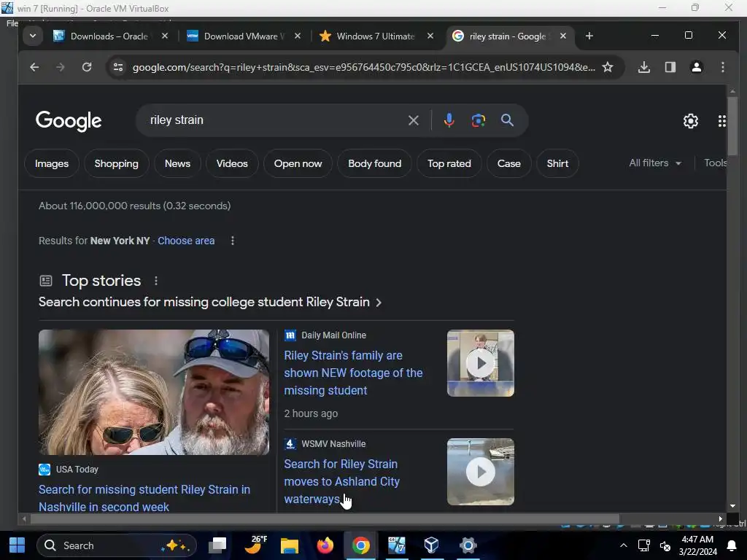The height and width of the screenshot is (560, 747).
Task: Open VirtualBox cube icon in taskbar
Action: (x=431, y=545)
